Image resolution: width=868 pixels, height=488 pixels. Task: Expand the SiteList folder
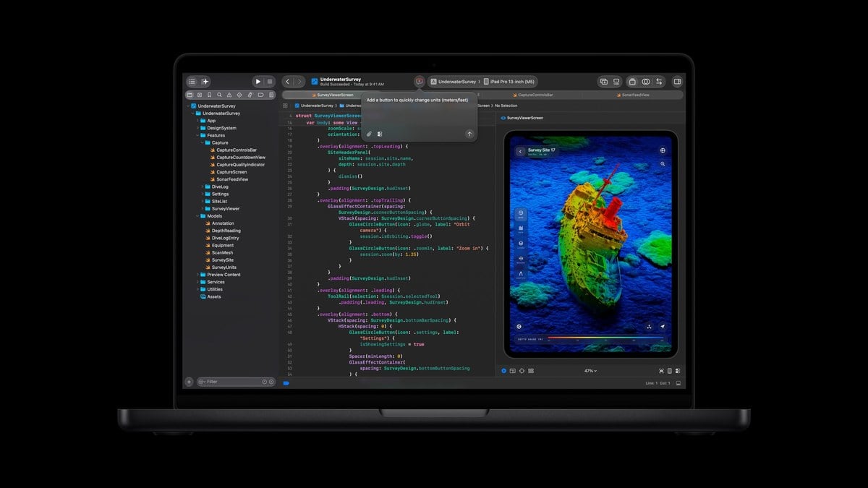[x=203, y=201]
